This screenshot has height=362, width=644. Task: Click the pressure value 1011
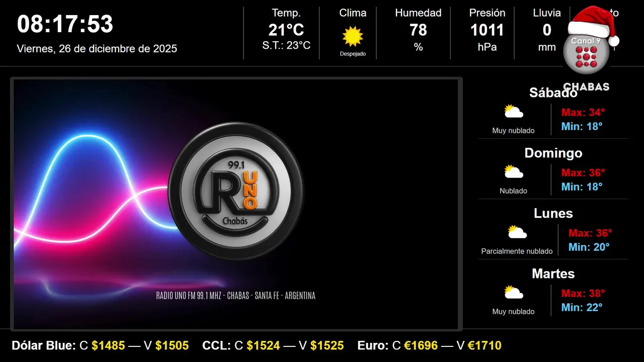tap(487, 30)
